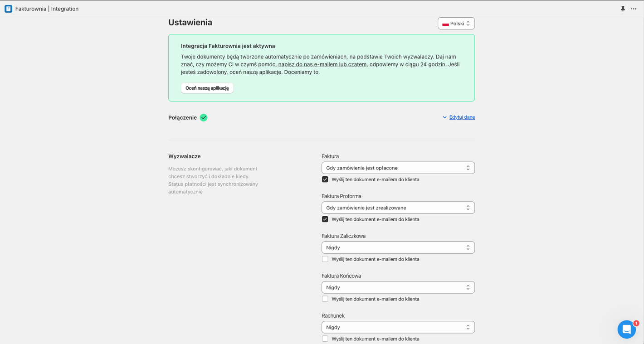Screen dimensions: 644x344
Task: Enable email sending for Faktura Końcowa
Action: (325, 299)
